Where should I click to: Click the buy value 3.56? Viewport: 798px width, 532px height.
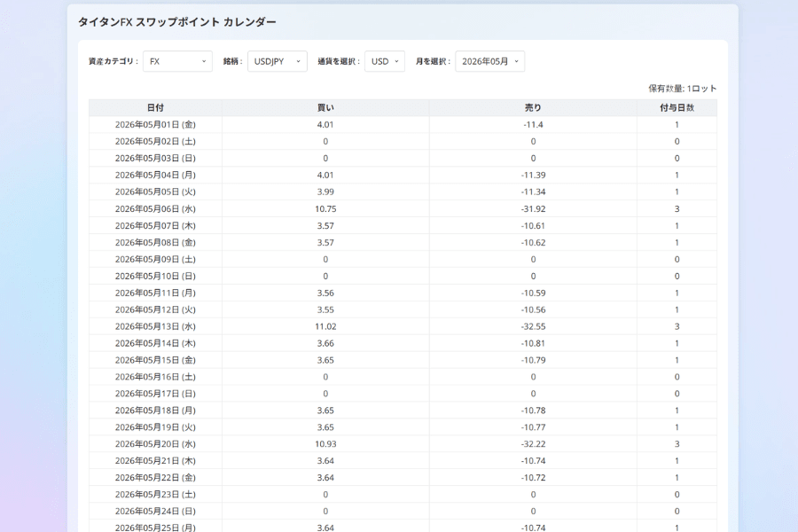pos(325,293)
